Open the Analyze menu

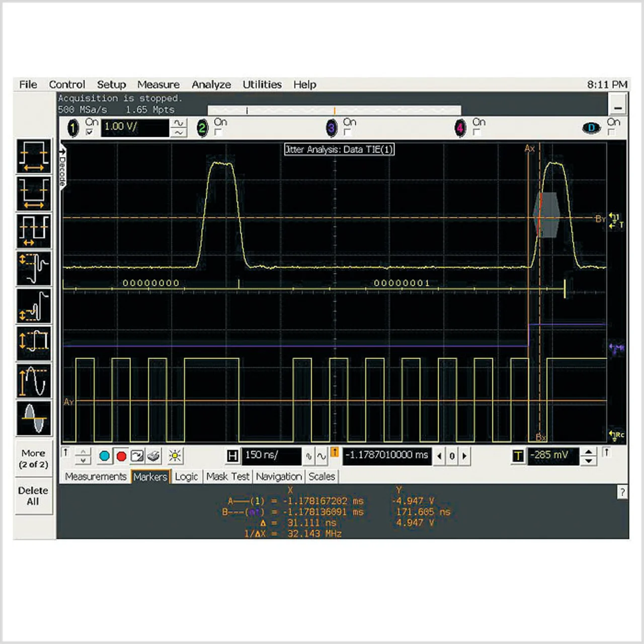click(x=211, y=85)
